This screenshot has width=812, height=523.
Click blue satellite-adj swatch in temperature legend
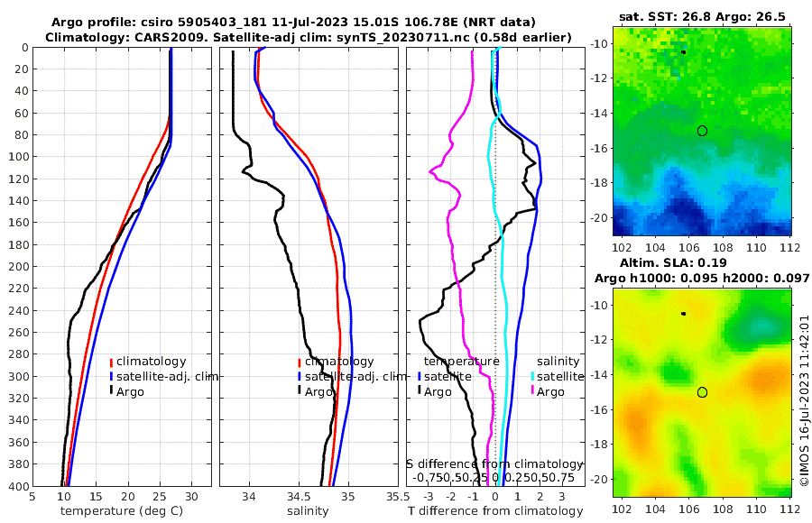111,377
